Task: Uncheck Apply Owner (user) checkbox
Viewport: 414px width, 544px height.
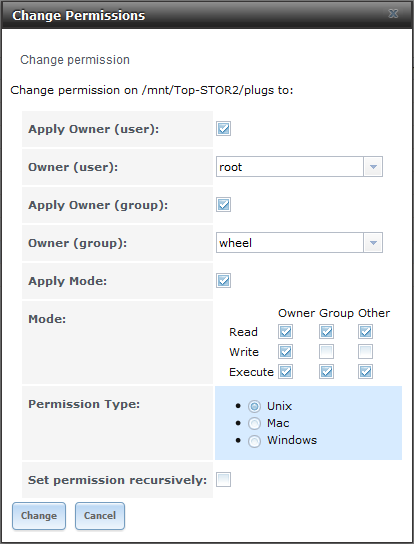Action: (223, 129)
